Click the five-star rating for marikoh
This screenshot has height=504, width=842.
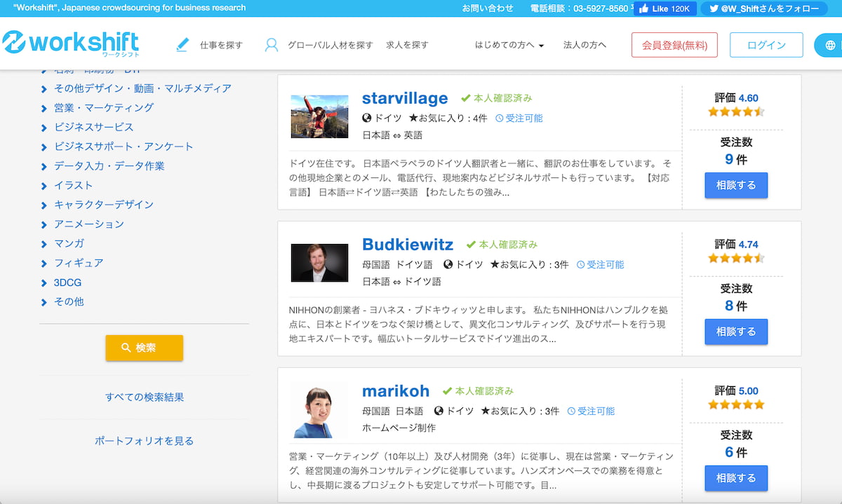[735, 404]
